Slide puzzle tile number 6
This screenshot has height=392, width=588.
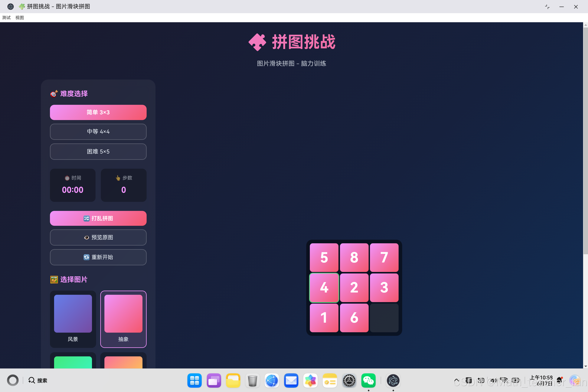point(354,318)
